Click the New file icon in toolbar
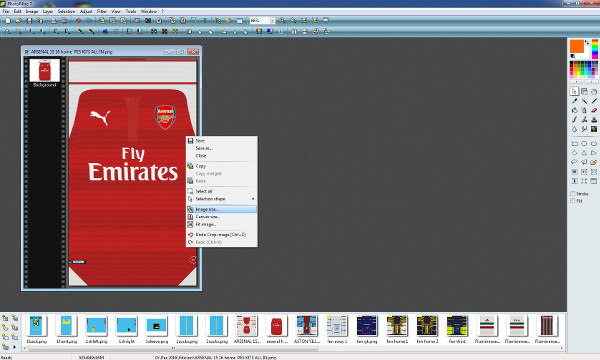Screen dimensions: 600x360 [8, 21]
